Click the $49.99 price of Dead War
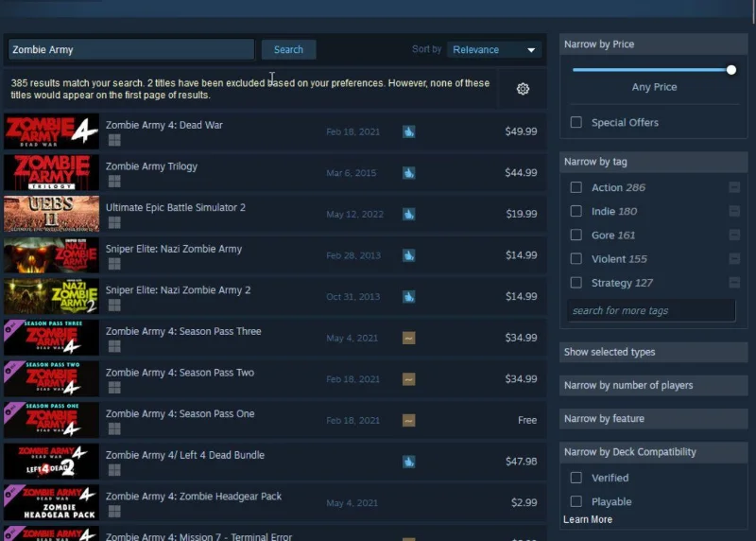 521,131
